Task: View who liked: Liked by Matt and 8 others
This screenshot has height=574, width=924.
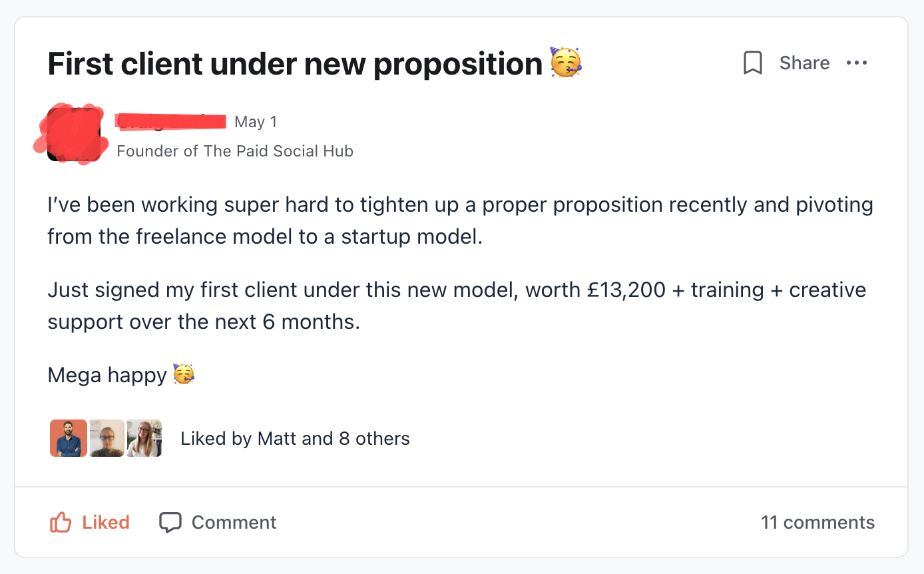Action: [295, 439]
